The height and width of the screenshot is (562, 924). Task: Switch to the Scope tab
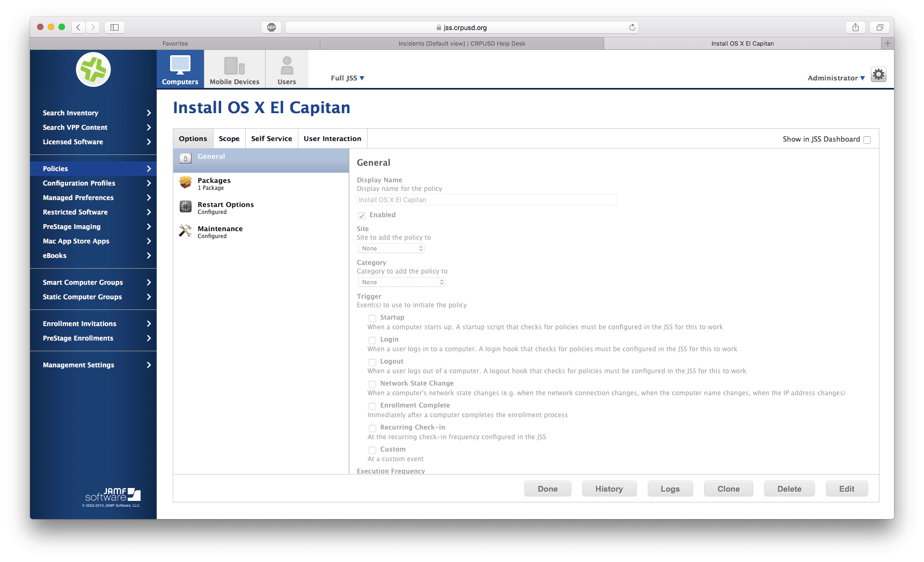pos(229,138)
